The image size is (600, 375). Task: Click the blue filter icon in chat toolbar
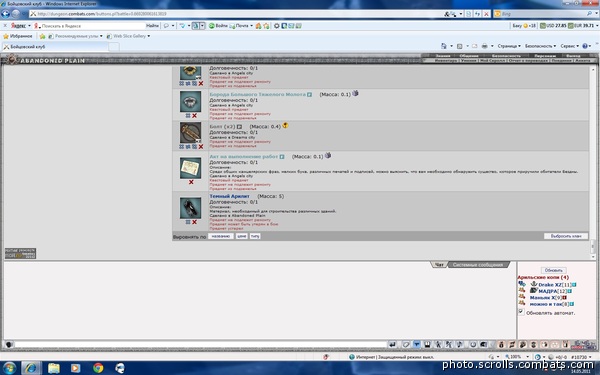pos(417,345)
